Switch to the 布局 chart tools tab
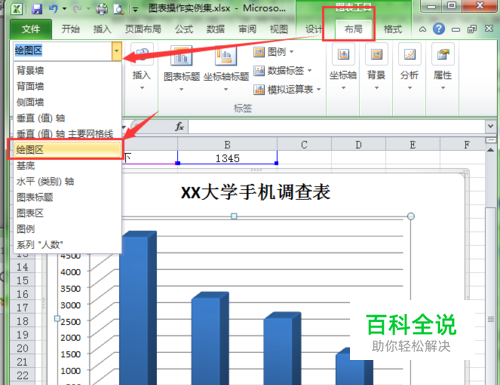This screenshot has height=385, width=500. [353, 29]
